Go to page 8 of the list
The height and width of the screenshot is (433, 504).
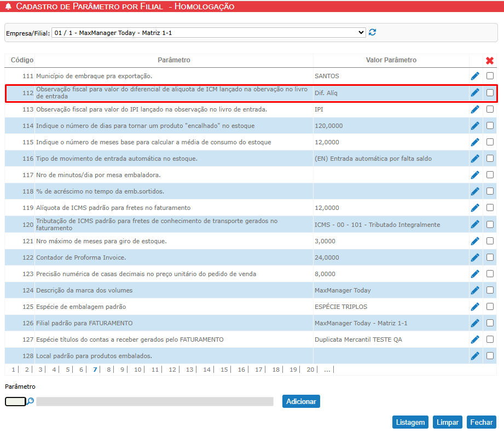[x=109, y=370]
